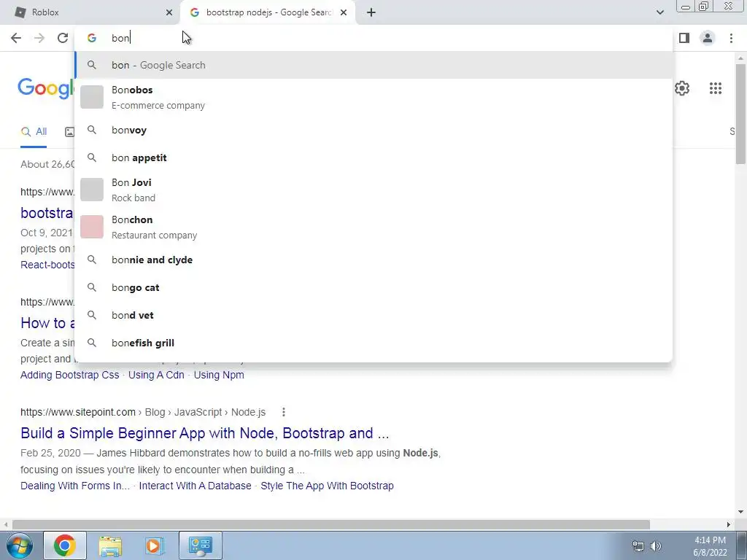Image resolution: width=747 pixels, height=560 pixels.
Task: Open the 'Adding Bootstrap Css' sitelink
Action: coord(69,375)
